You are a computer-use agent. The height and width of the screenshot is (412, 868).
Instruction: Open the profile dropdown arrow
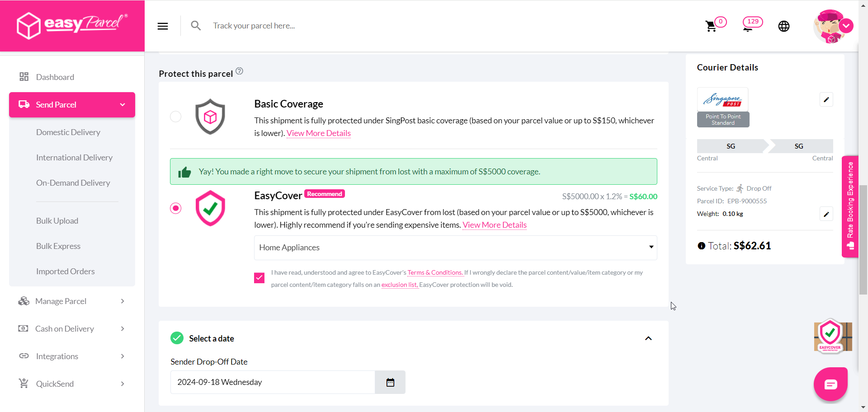pyautogui.click(x=846, y=26)
